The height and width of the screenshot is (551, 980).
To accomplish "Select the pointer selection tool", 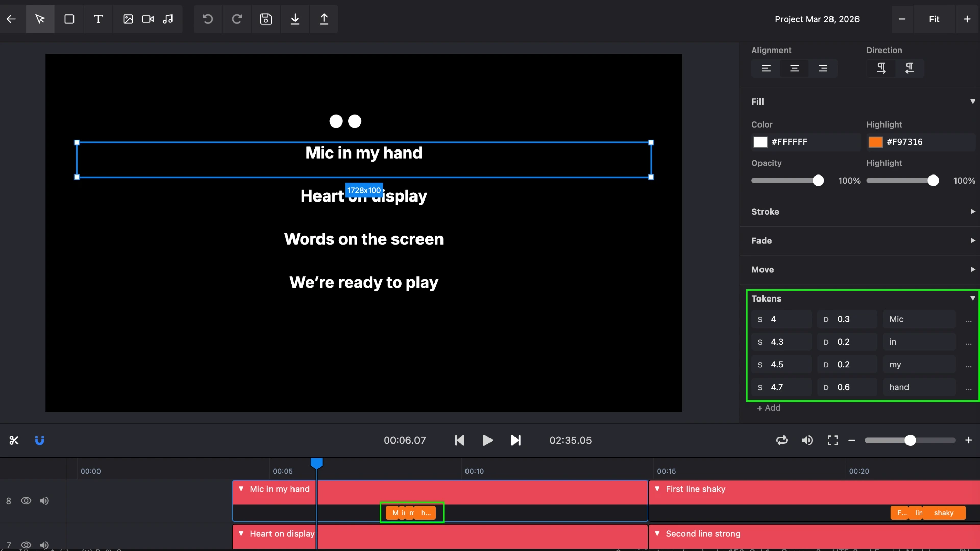I will 40,19.
